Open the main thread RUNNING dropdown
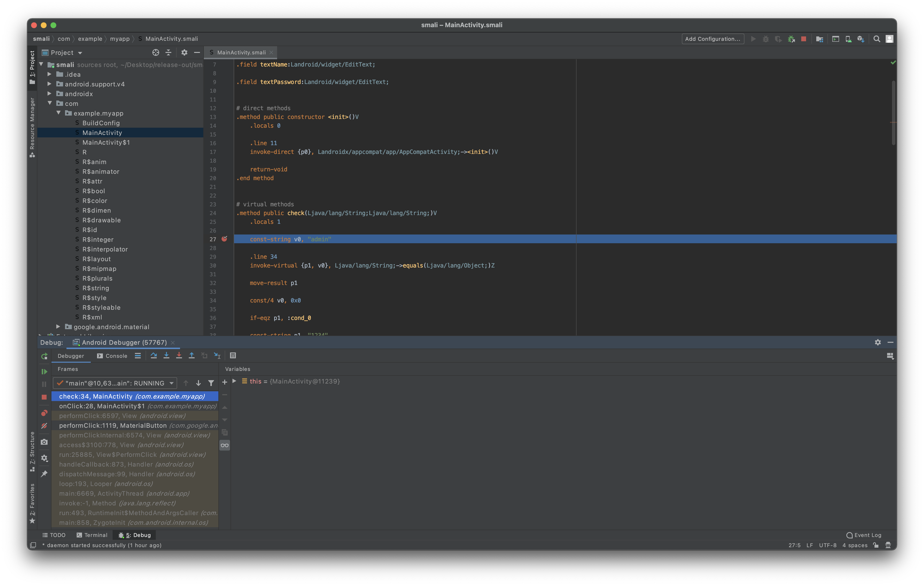The image size is (924, 586). (115, 383)
